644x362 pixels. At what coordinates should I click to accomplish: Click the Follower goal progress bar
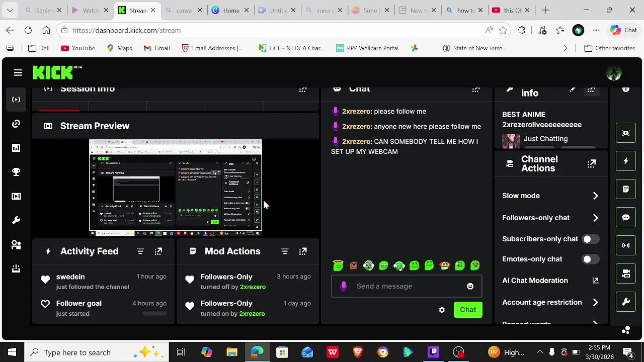coord(154,314)
